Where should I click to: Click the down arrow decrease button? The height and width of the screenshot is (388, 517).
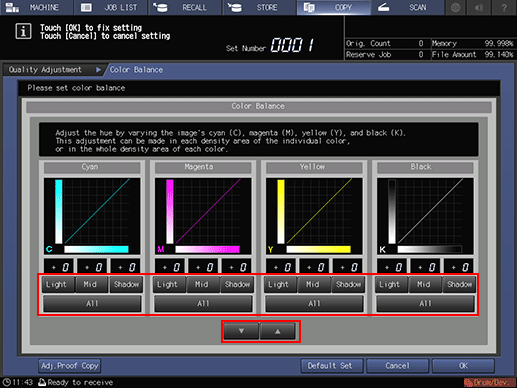pyautogui.click(x=241, y=331)
